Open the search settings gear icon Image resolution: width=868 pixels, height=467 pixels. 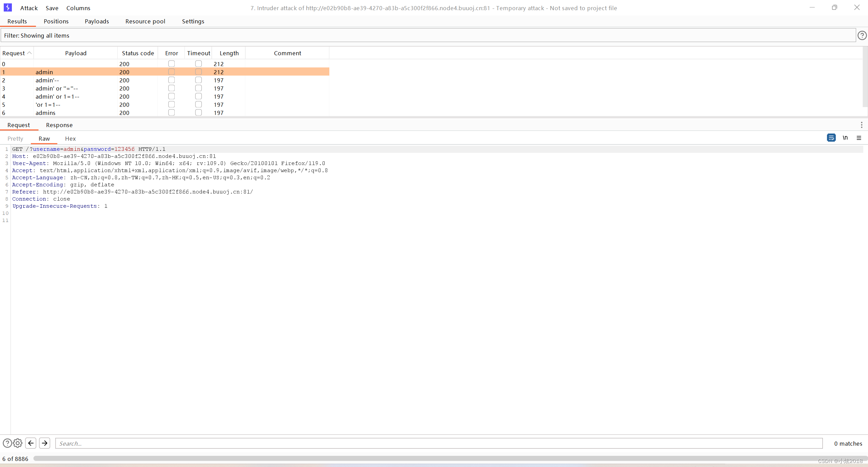tap(18, 443)
